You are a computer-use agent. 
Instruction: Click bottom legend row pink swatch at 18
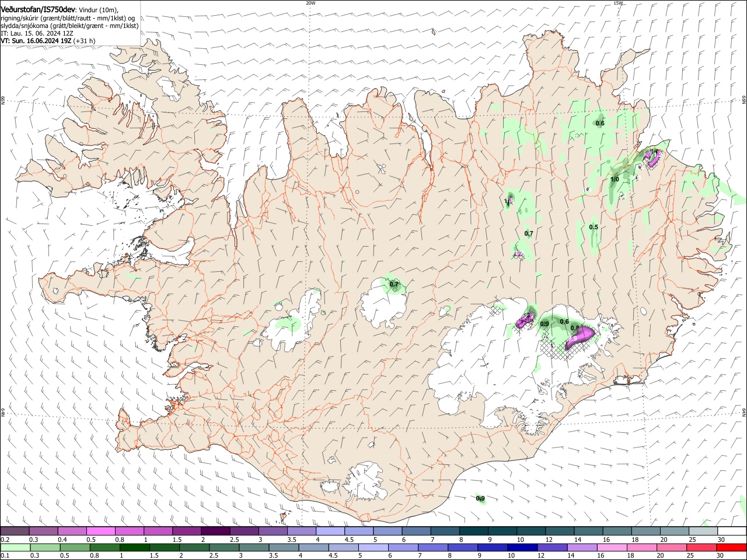click(x=642, y=548)
